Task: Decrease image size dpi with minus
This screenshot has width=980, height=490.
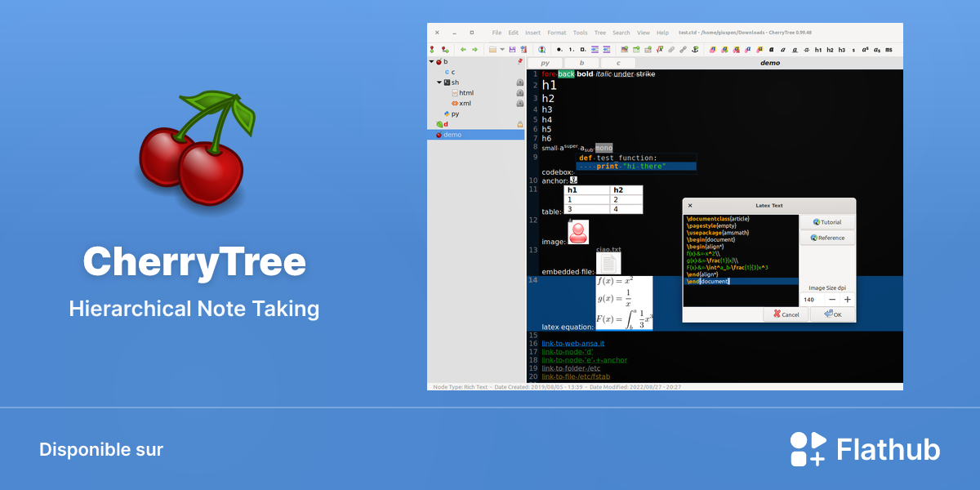Action: click(x=832, y=300)
